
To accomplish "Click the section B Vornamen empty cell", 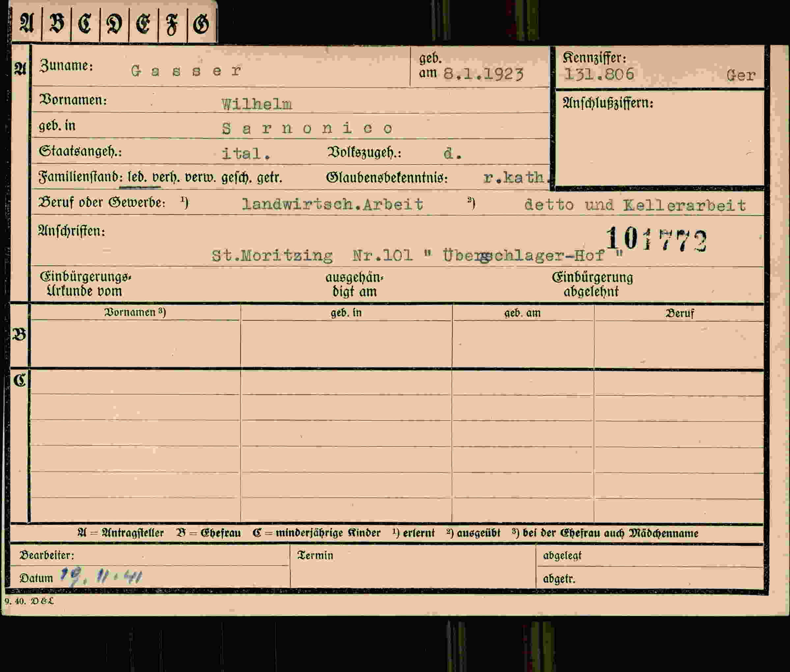I will (135, 344).
